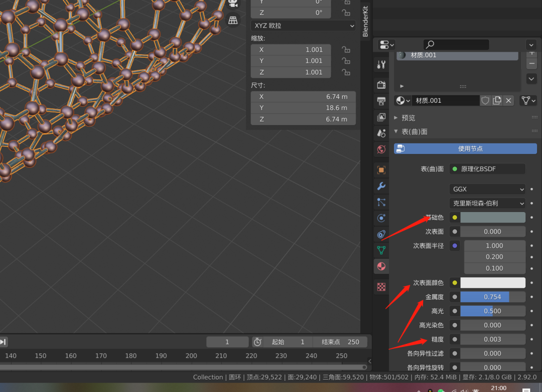Click the timeline horizontal scrollbar
Screen dimensions: 542x392
183,367
